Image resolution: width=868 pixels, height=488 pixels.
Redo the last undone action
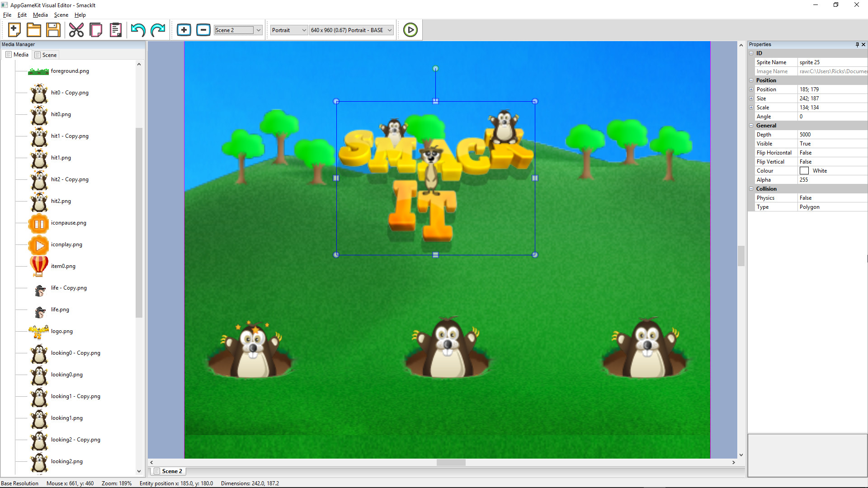point(158,29)
